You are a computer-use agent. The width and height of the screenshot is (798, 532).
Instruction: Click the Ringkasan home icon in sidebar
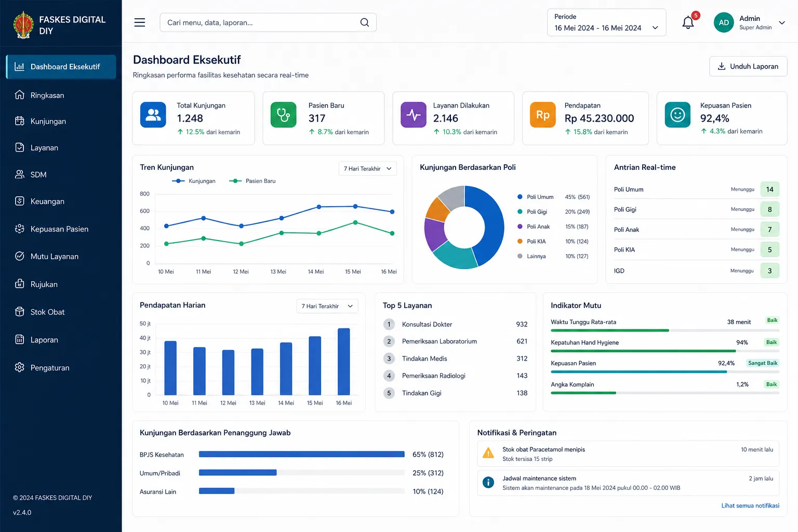tap(20, 95)
